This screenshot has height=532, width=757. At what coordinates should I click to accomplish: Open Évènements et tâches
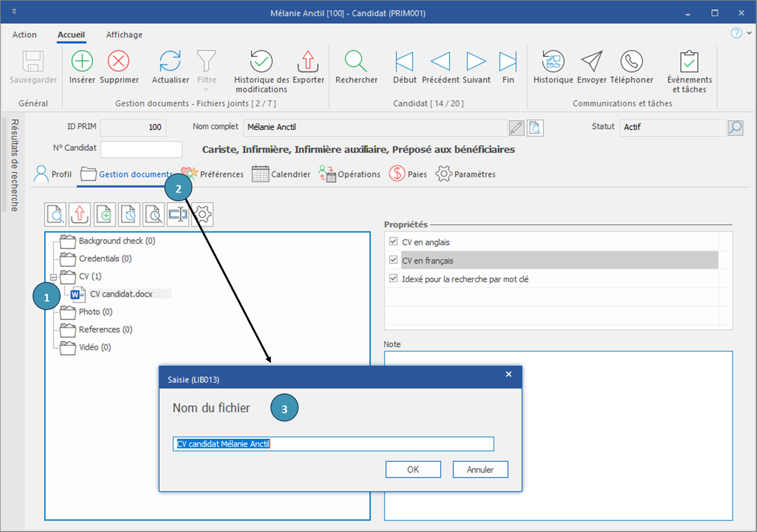(x=689, y=62)
